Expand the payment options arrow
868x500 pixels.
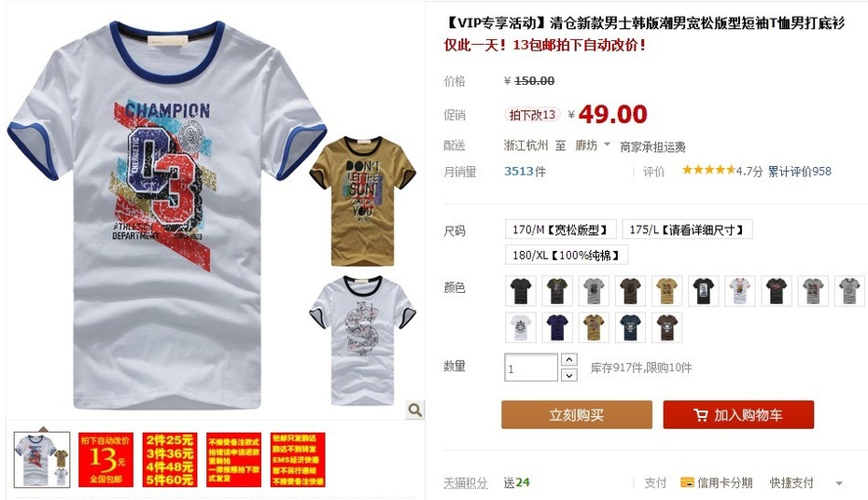click(x=839, y=483)
